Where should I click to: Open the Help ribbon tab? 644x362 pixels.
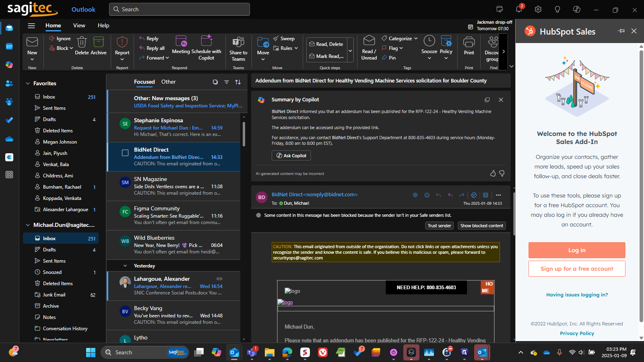(103, 26)
